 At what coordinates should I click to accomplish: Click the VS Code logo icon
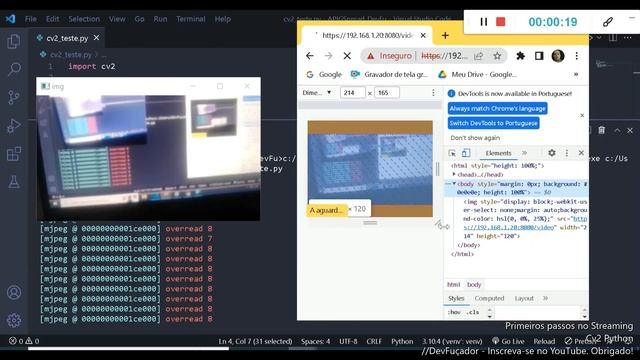pos(11,19)
